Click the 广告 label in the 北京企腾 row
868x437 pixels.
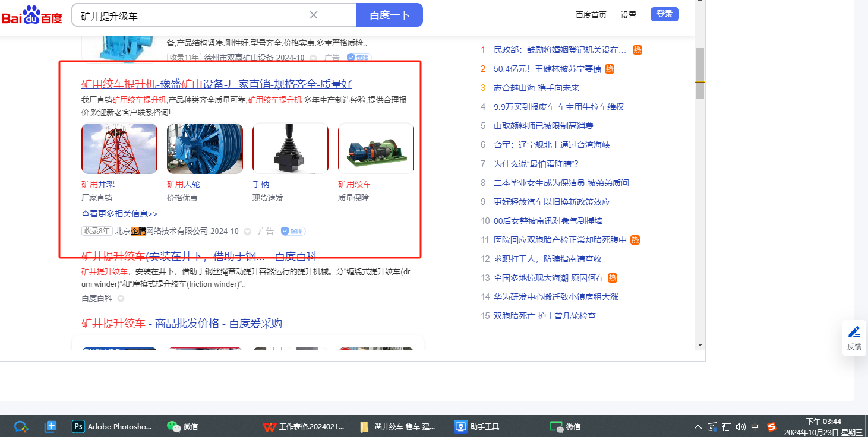[266, 231]
